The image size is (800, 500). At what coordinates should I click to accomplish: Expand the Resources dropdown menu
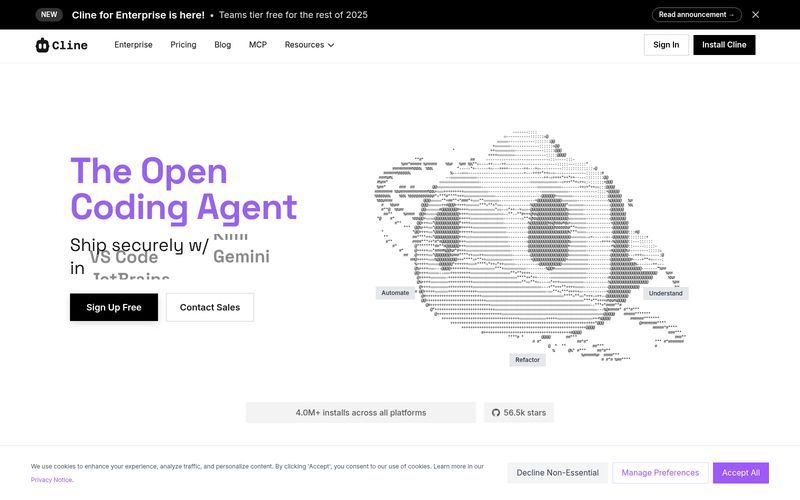click(x=309, y=45)
